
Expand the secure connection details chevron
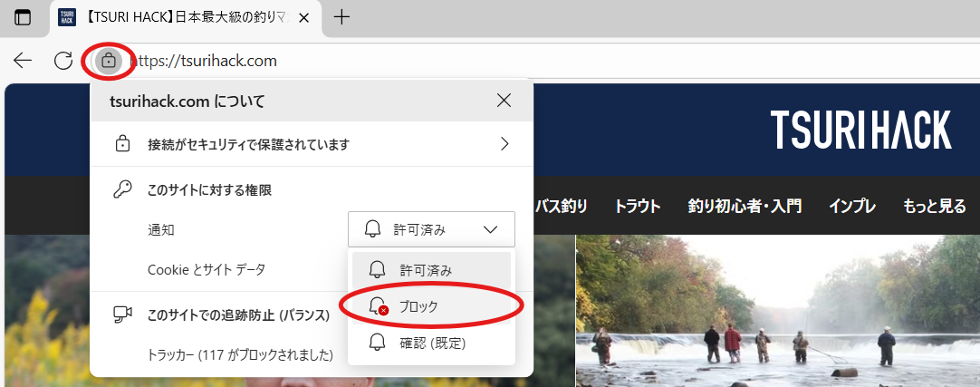pos(504,144)
